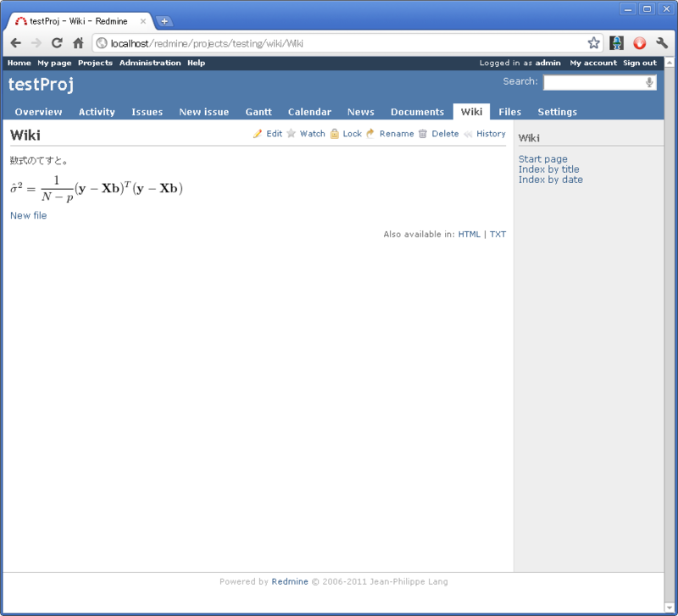
Task: Open a new browser tab with plus button
Action: tap(164, 21)
